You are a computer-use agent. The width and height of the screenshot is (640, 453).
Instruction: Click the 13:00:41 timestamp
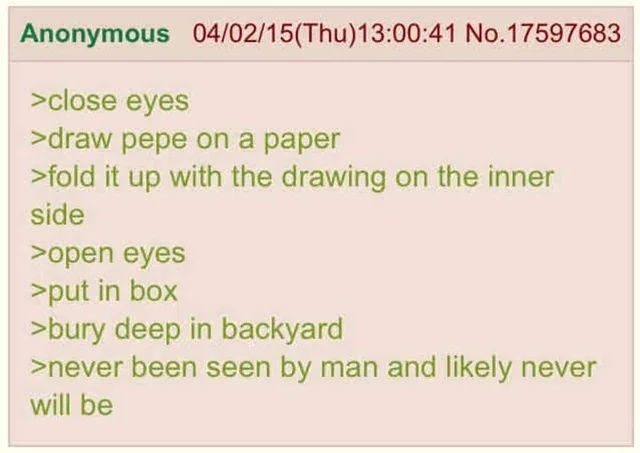[406, 33]
